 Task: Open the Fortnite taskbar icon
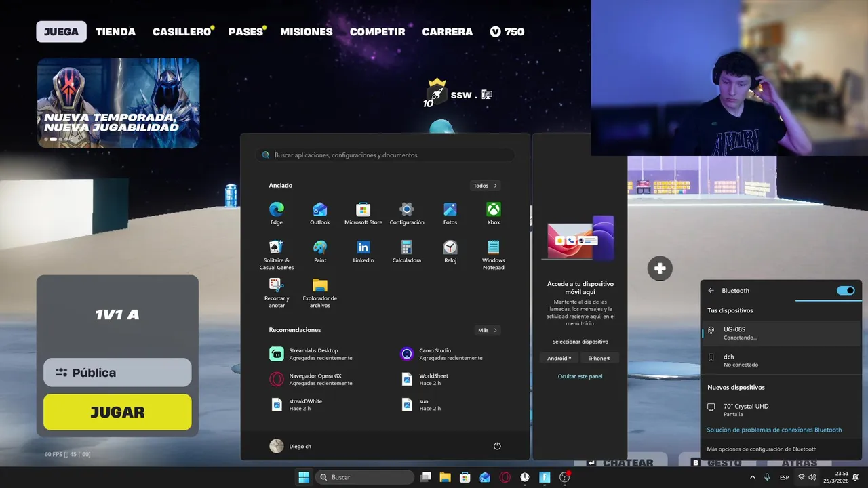(x=545, y=477)
